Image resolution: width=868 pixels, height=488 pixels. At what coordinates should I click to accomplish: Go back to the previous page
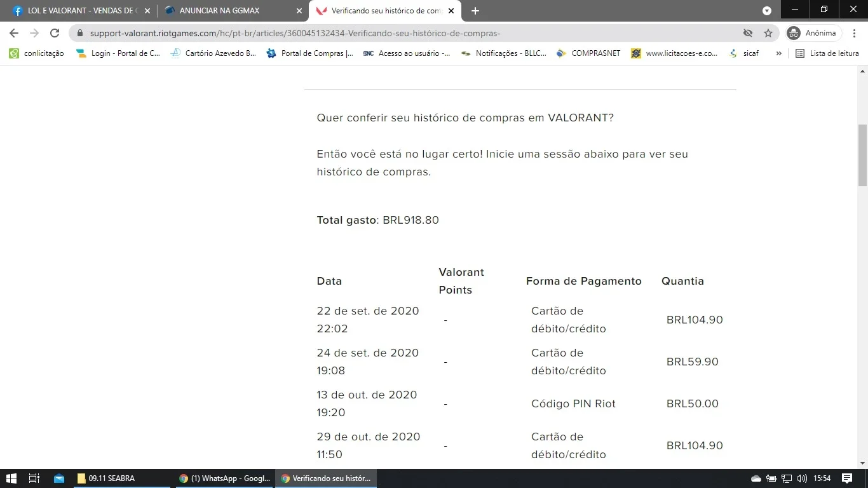coord(14,33)
